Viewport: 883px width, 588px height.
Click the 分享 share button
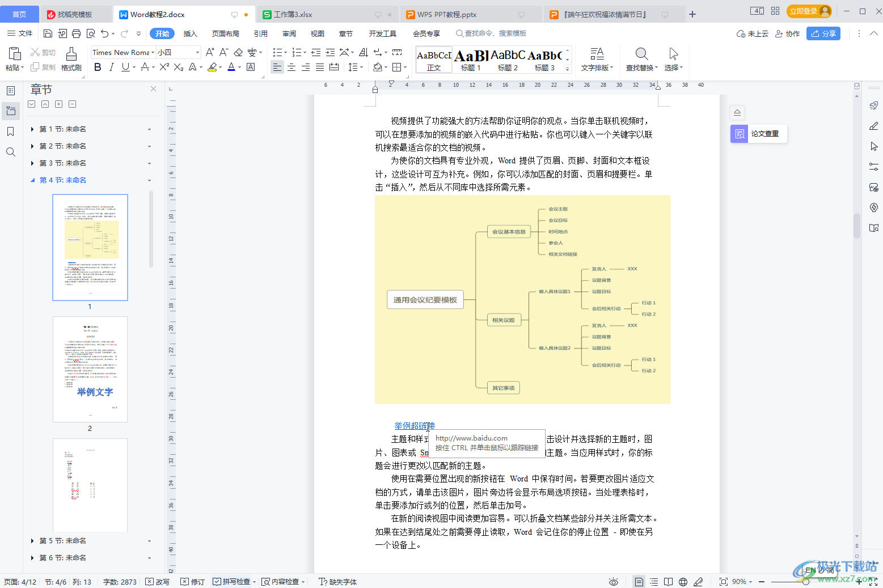point(823,33)
